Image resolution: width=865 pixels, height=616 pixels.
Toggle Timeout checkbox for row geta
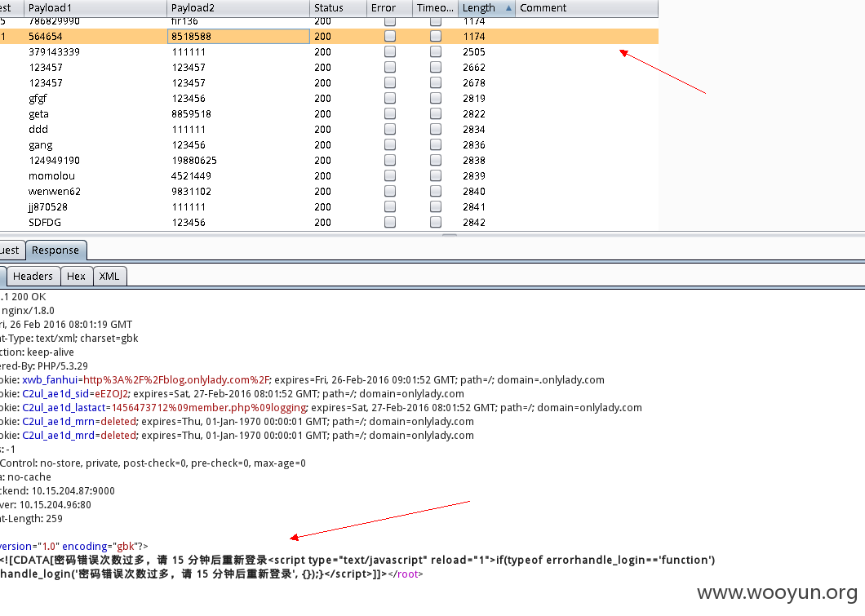pyautogui.click(x=436, y=113)
